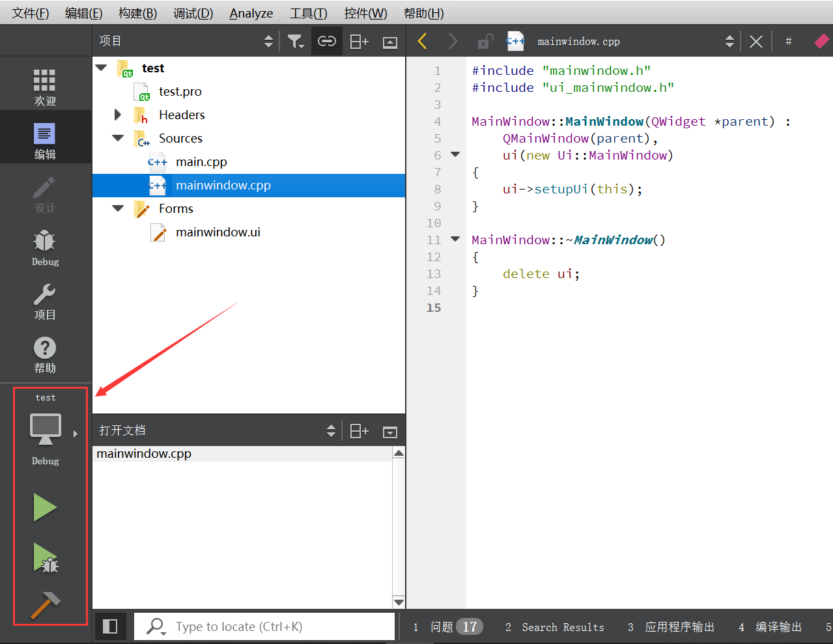Open the 构建(B) menu
This screenshot has height=644, width=833.
[138, 13]
